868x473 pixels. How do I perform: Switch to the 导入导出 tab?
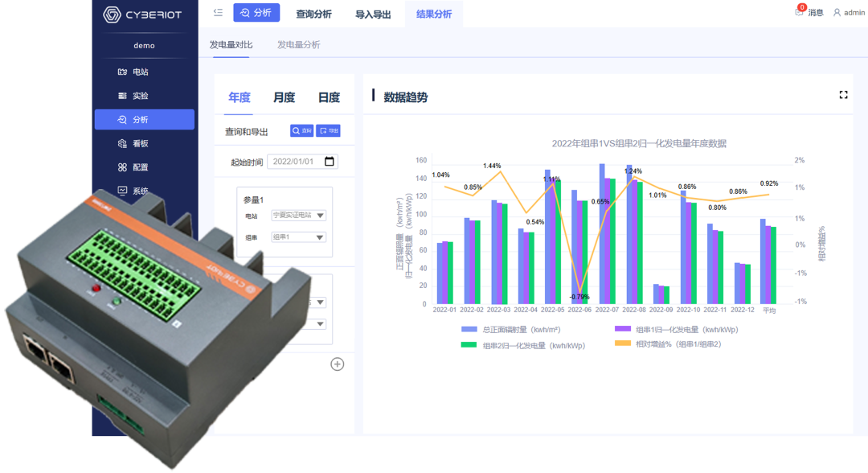coord(373,14)
